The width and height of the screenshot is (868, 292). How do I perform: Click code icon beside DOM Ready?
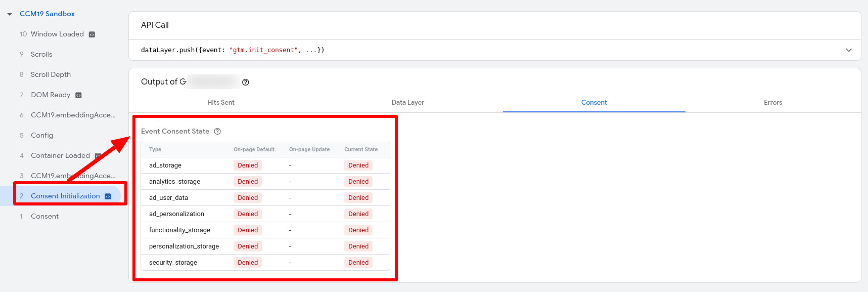click(x=78, y=95)
